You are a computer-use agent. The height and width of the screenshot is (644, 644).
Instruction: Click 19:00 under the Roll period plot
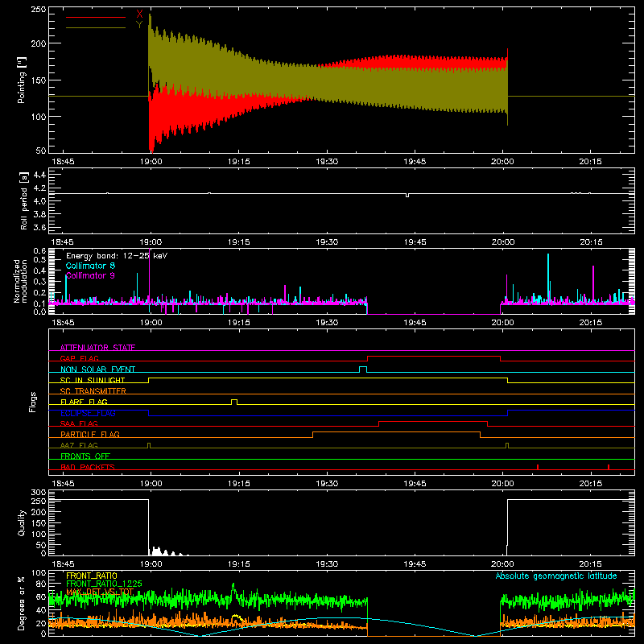point(151,242)
